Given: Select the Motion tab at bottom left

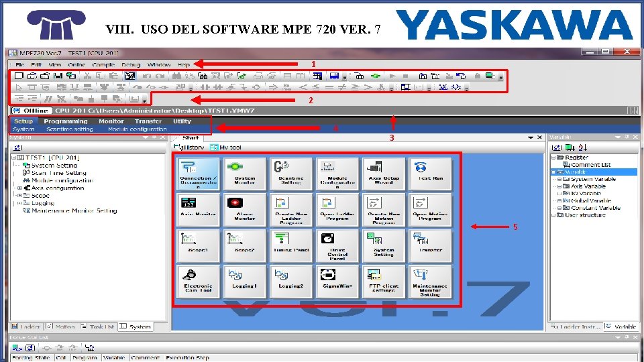Looking at the screenshot, I should point(60,326).
